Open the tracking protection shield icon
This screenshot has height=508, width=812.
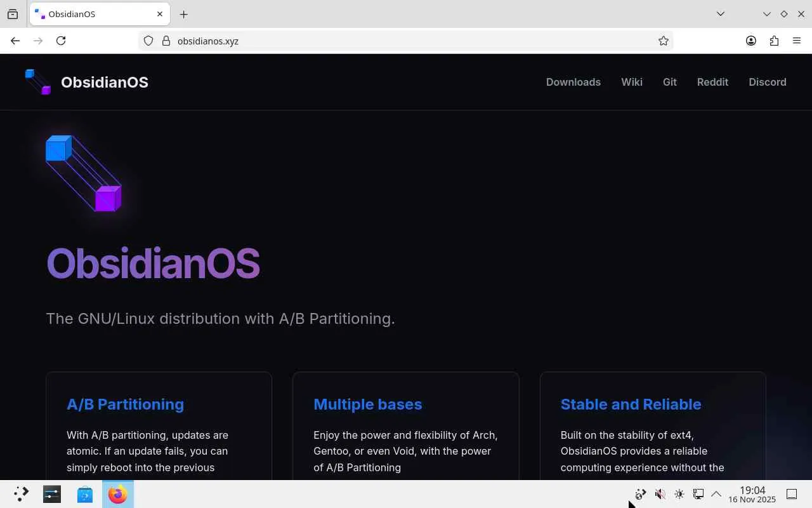click(x=148, y=41)
